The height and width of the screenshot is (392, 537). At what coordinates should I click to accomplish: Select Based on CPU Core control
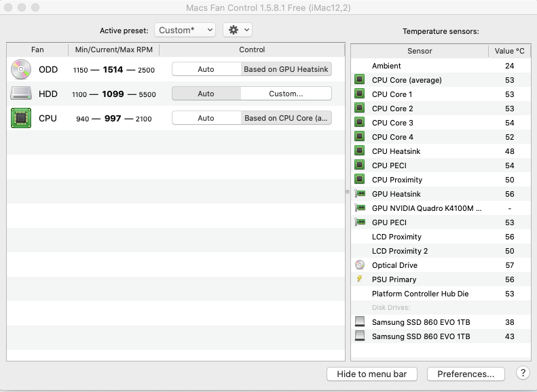pyautogui.click(x=286, y=118)
